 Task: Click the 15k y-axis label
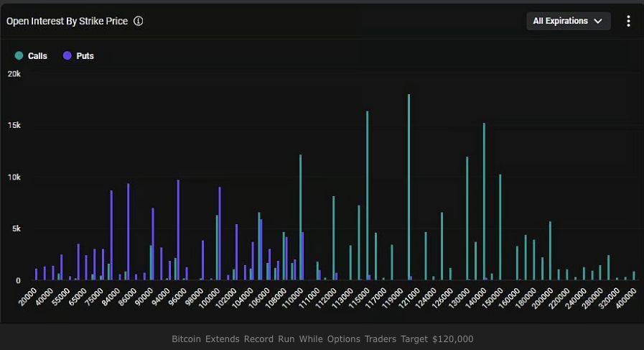click(14, 126)
